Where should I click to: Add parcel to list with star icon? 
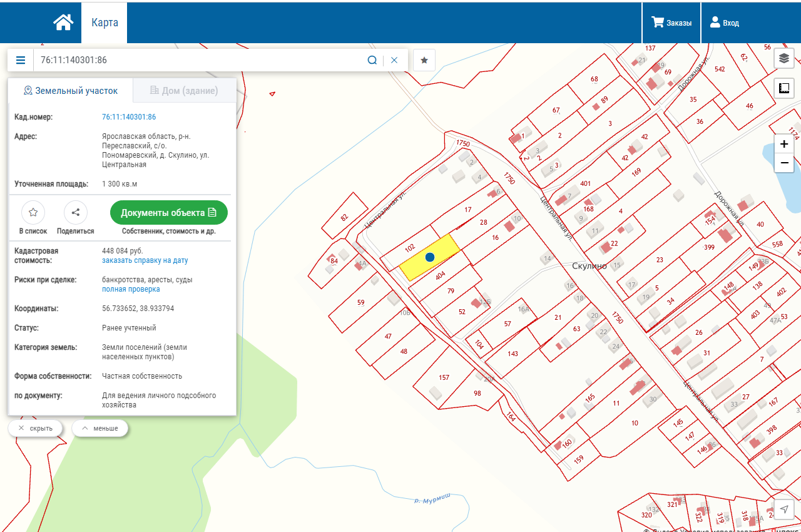[x=33, y=213]
